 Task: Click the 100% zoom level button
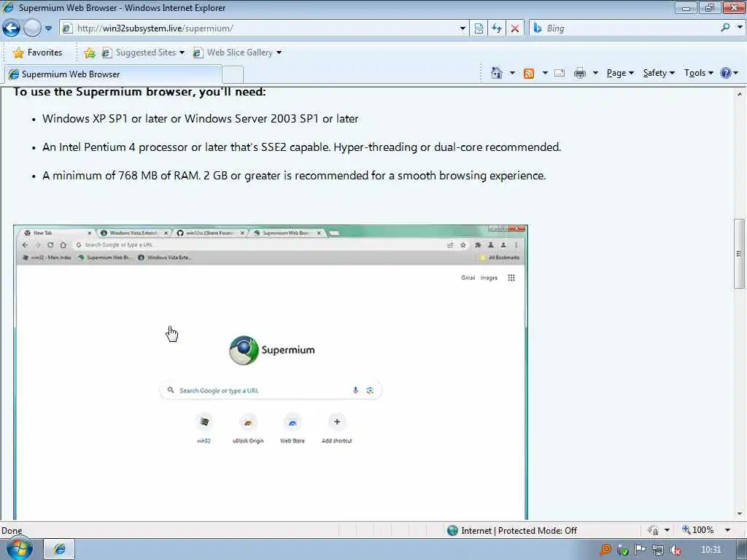(698, 530)
